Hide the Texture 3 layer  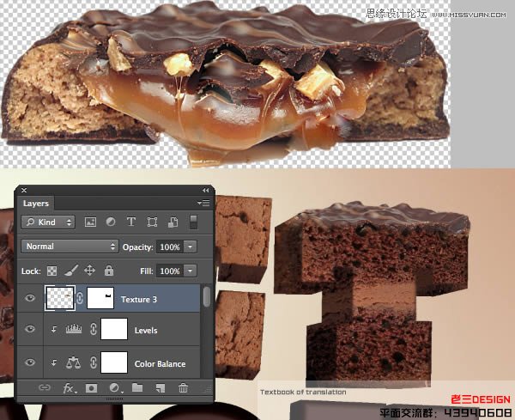[30, 298]
